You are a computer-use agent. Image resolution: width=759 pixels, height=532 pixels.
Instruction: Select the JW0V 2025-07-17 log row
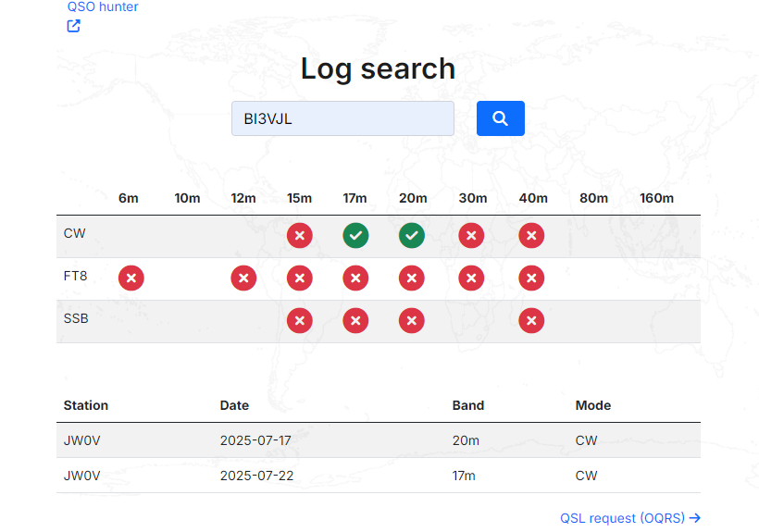(x=378, y=440)
